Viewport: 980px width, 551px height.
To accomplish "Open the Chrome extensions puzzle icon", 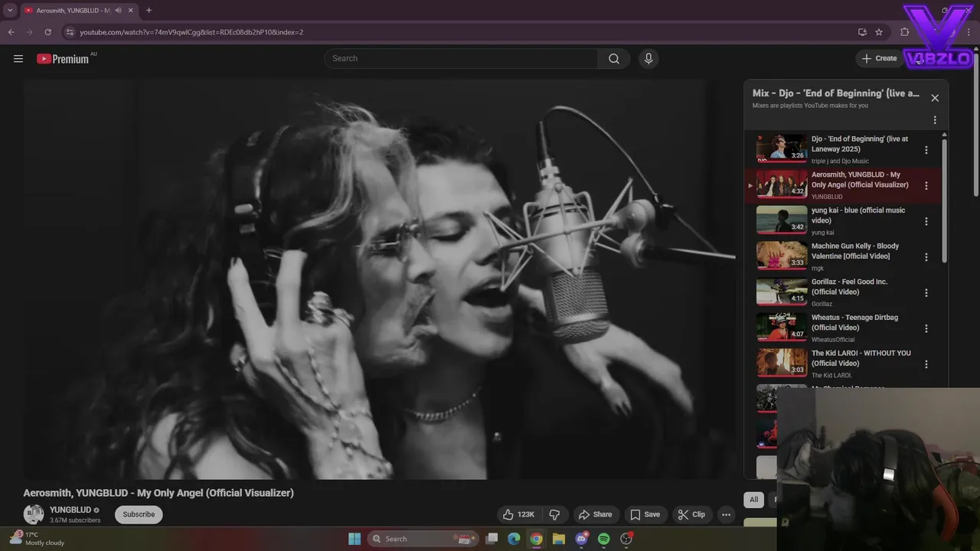I will tap(904, 32).
